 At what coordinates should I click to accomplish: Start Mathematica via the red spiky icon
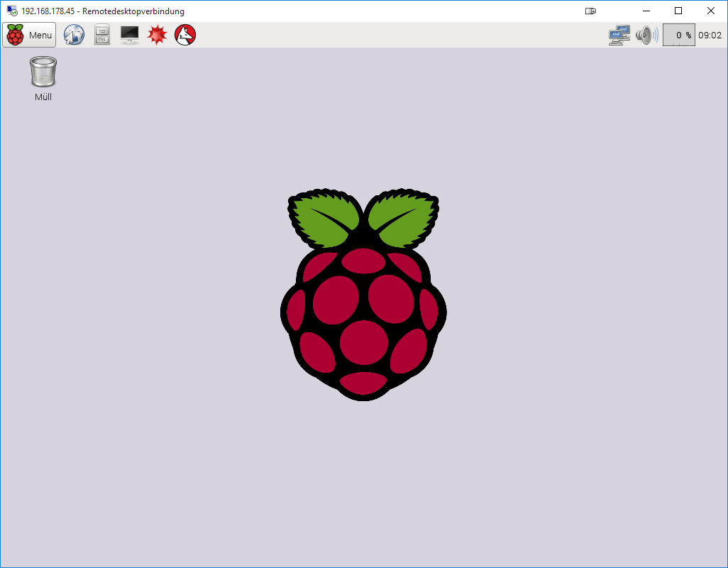tap(158, 35)
